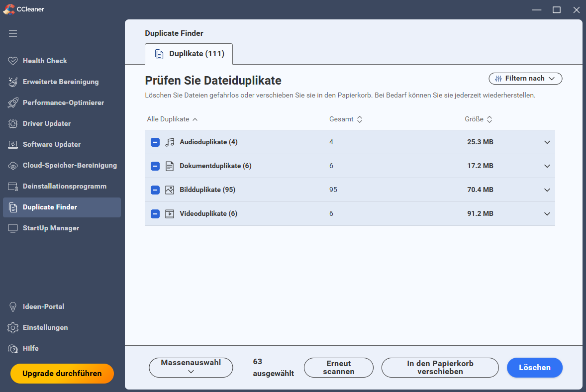Open the Filtern nach dropdown
This screenshot has height=392, width=586.
tap(525, 79)
